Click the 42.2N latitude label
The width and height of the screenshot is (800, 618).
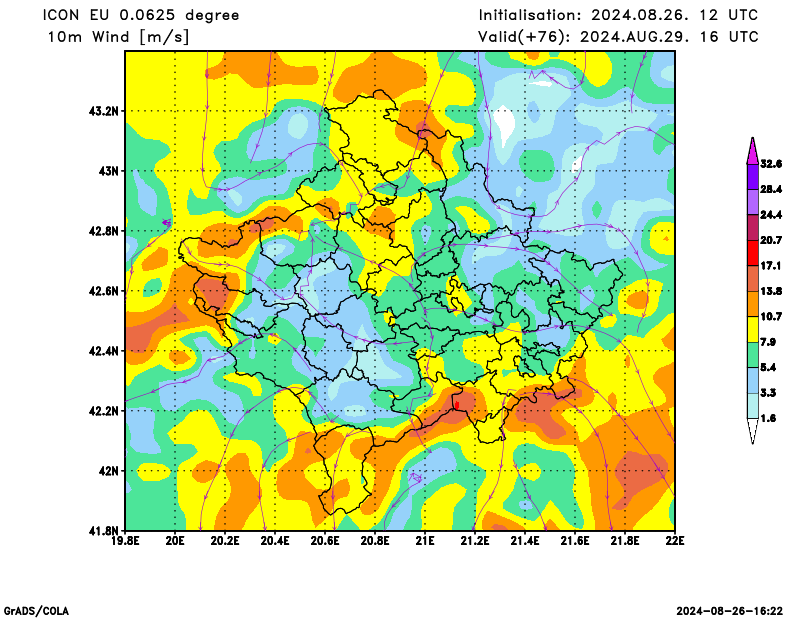(x=104, y=411)
